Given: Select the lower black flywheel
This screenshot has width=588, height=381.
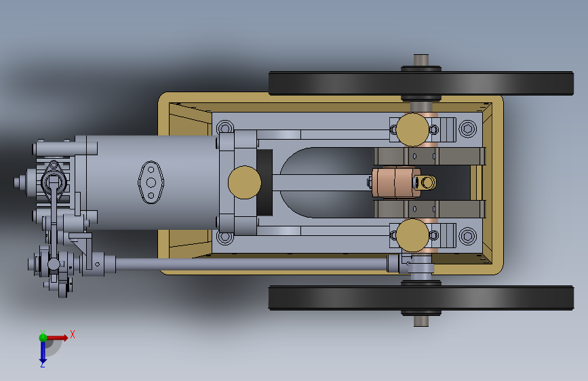Looking at the screenshot, I should coord(421,298).
